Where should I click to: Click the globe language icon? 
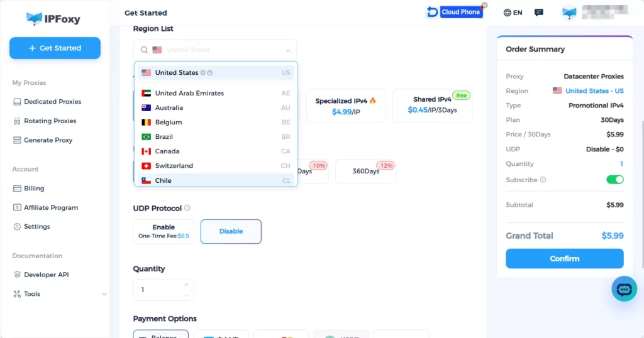(508, 13)
